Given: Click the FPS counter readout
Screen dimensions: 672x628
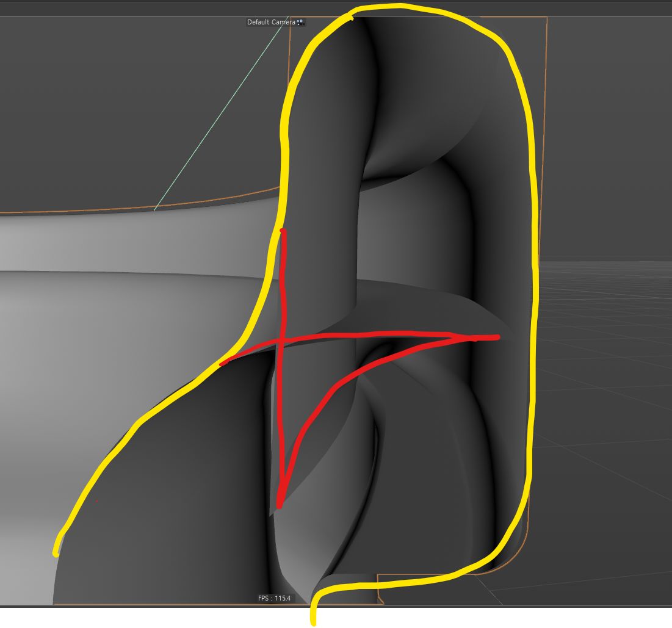Looking at the screenshot, I should coord(275,598).
